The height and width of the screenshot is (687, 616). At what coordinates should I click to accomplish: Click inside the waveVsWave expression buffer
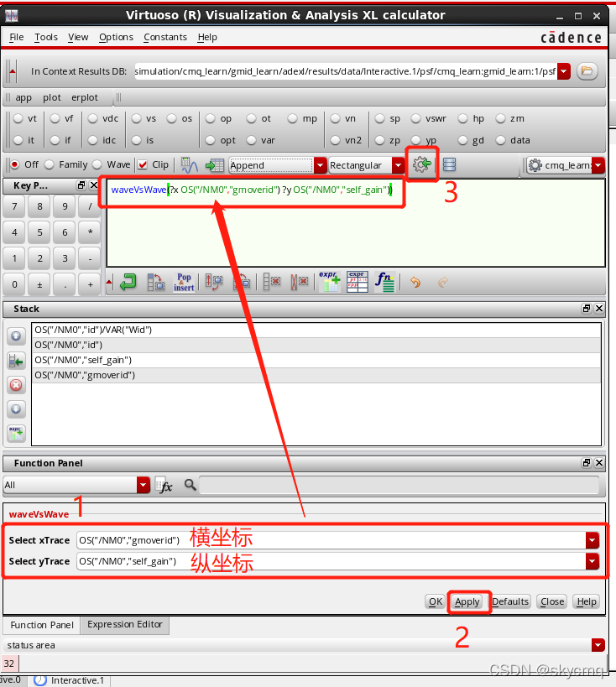(x=356, y=222)
